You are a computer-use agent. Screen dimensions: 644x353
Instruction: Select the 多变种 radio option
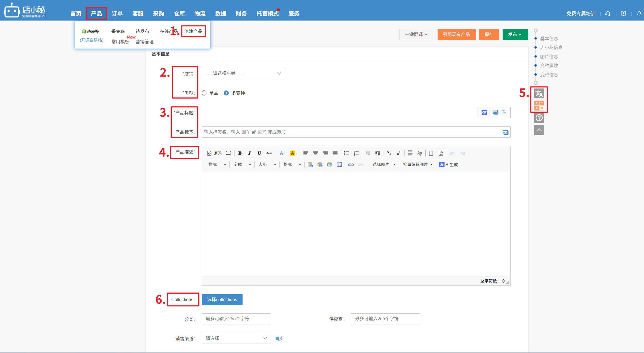[x=226, y=93]
